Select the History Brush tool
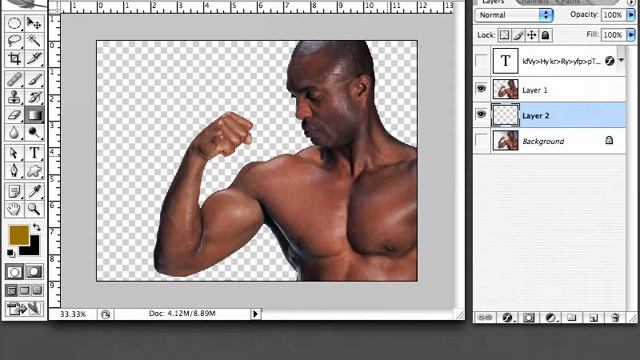Viewport: 640px width, 360px height. click(34, 97)
